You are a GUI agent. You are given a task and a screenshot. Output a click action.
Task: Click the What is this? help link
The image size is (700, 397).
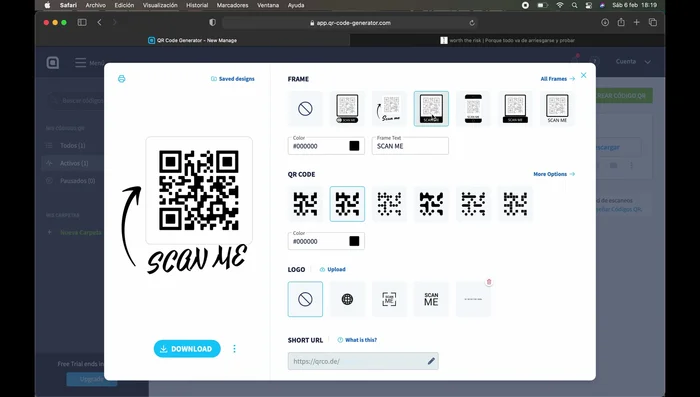pos(357,340)
